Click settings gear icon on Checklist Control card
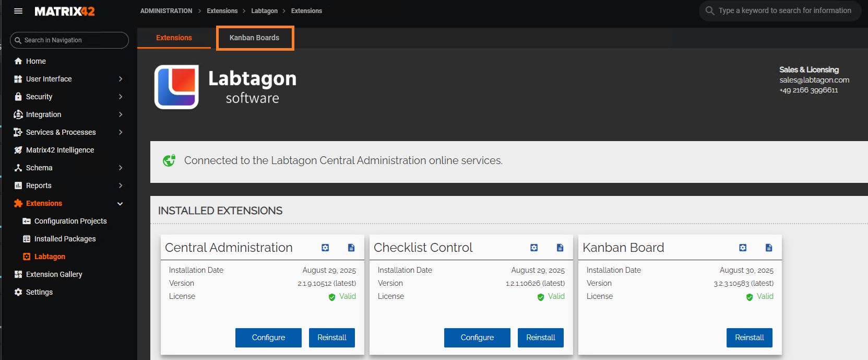This screenshot has width=868, height=360. [534, 248]
